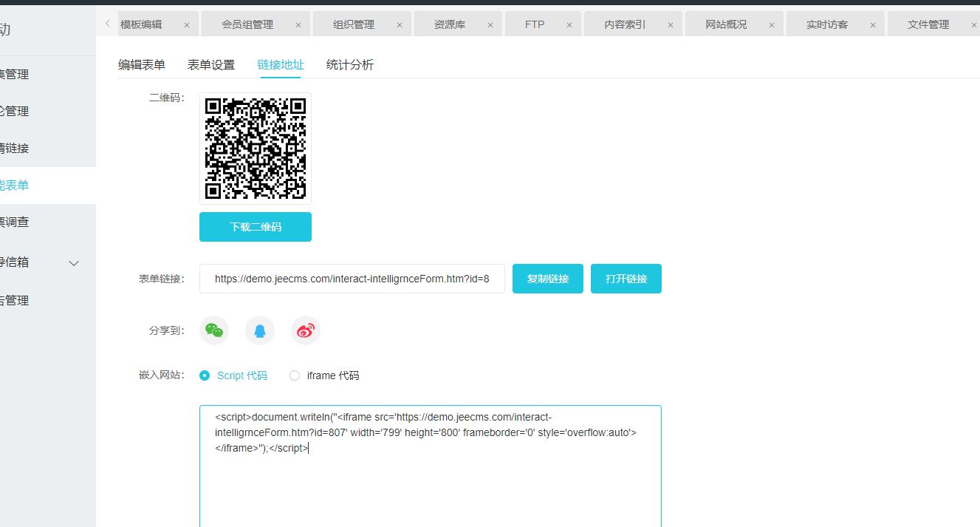Click the 打开链接 button
The height and width of the screenshot is (527, 980).
[x=626, y=279]
